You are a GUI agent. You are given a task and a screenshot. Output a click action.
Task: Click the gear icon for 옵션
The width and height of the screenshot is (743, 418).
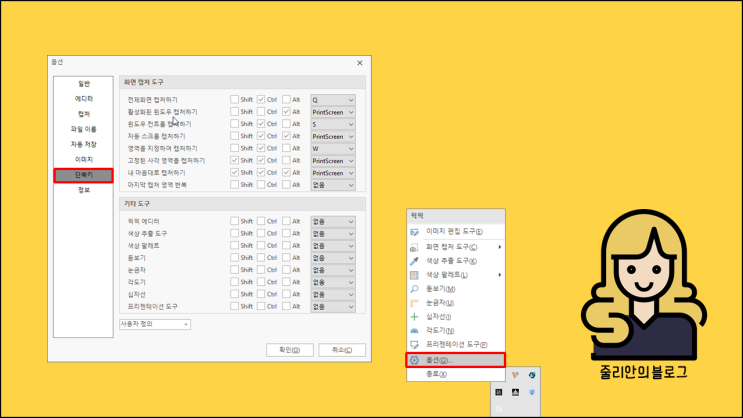pyautogui.click(x=414, y=360)
